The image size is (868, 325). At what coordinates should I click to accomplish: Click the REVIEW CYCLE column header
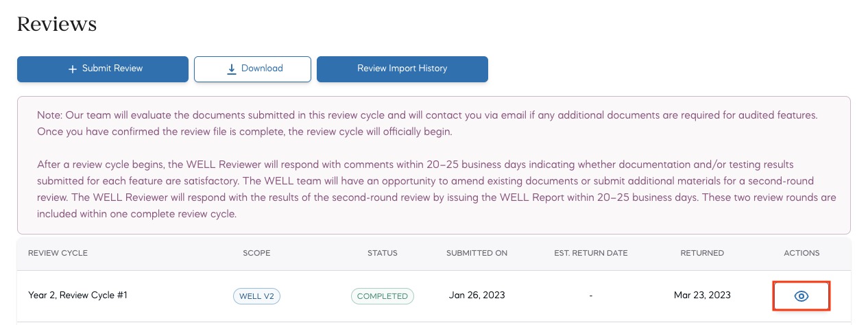(x=58, y=253)
